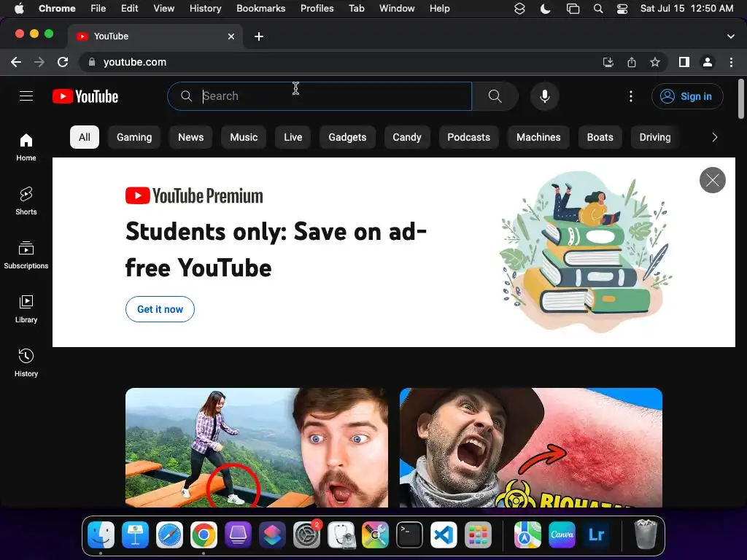Open YouTube settings three-dot menu
The height and width of the screenshot is (560, 747).
631,96
